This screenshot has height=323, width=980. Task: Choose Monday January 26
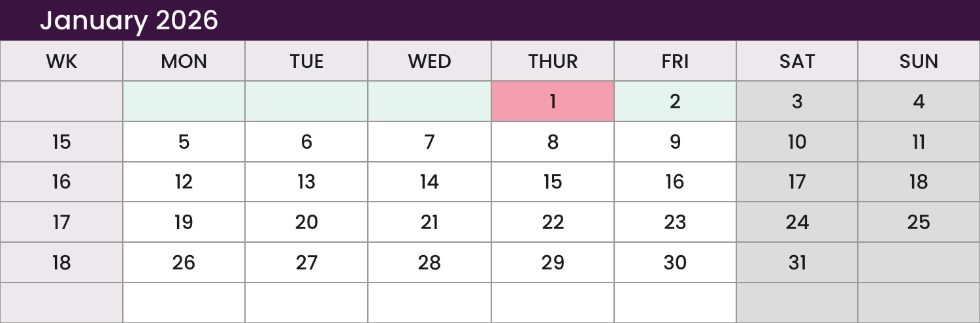(184, 262)
